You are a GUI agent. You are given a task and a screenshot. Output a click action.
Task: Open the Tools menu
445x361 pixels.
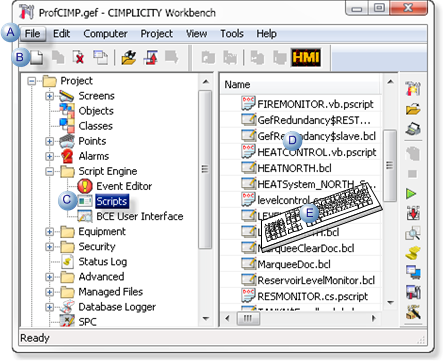(x=232, y=34)
